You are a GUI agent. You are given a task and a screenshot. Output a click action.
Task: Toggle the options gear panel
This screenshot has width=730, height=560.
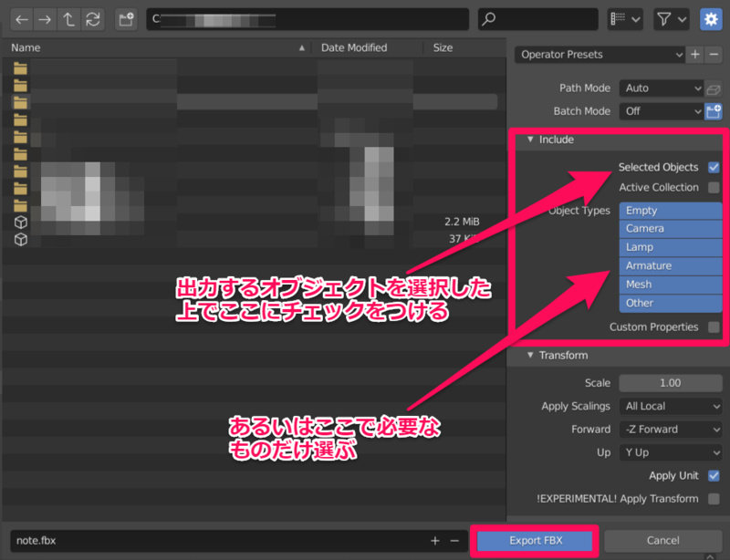coord(711,19)
